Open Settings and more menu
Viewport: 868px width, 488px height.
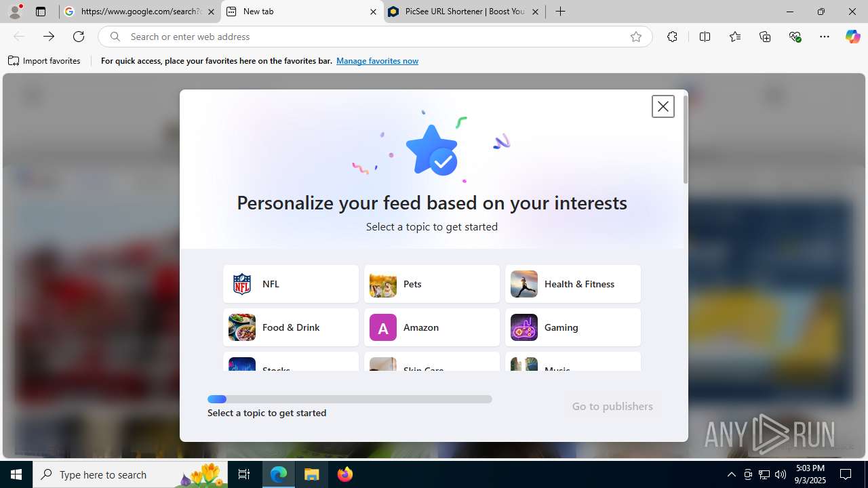pyautogui.click(x=825, y=37)
